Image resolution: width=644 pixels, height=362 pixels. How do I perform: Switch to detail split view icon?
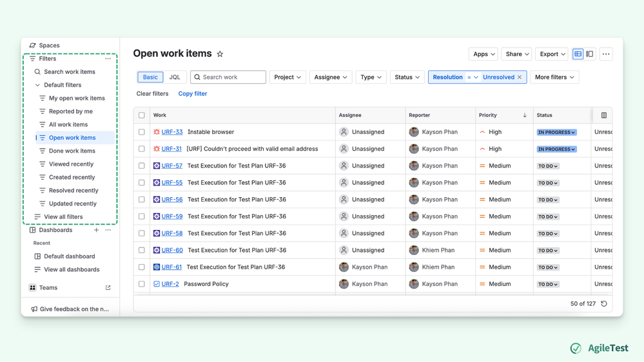[589, 53]
